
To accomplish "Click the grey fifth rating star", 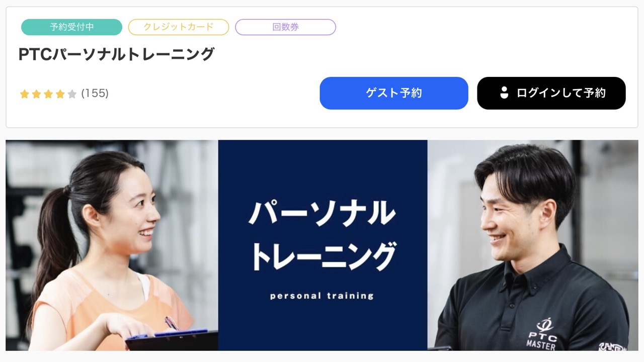I will tap(72, 94).
